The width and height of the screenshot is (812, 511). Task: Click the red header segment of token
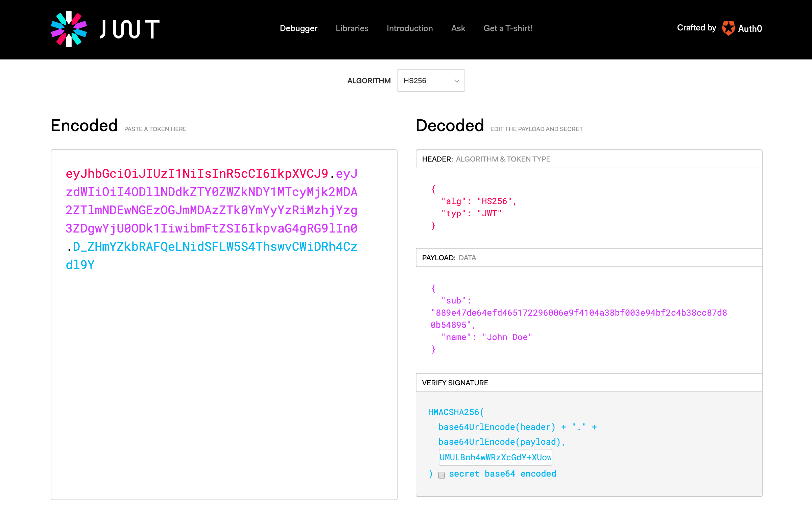pos(197,174)
